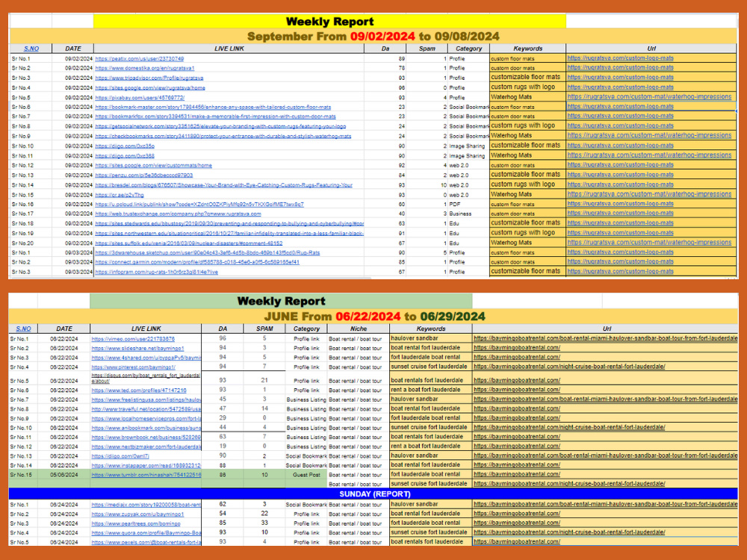Screen dimensions: 747x560
Task: Click the yellow Weekly Report title
Action: click(329, 22)
